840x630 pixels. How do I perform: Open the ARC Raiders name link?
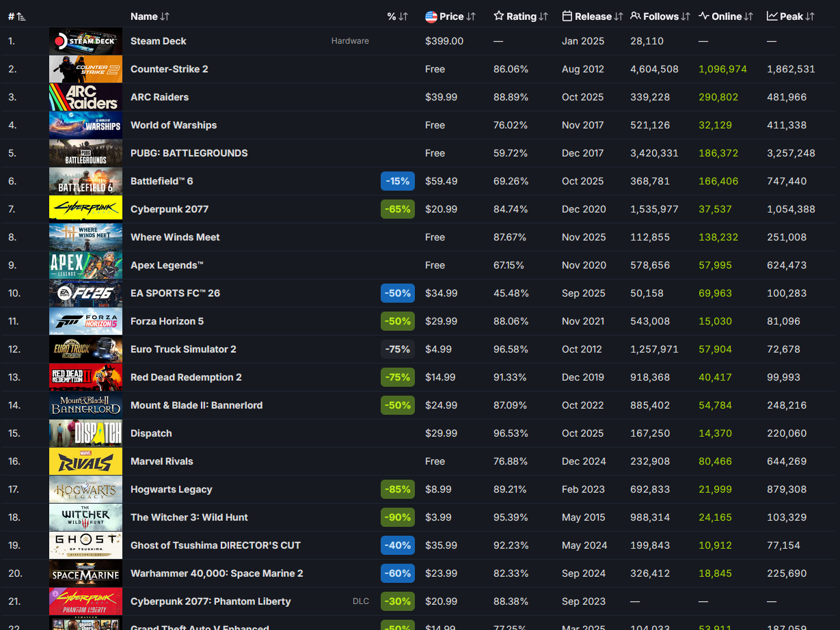pyautogui.click(x=160, y=97)
